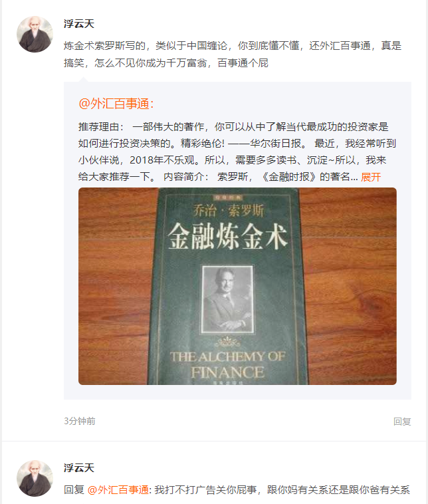Image resolution: width=428 pixels, height=504 pixels.
Task: Click the Soros portrait on book cover
Action: (227, 299)
